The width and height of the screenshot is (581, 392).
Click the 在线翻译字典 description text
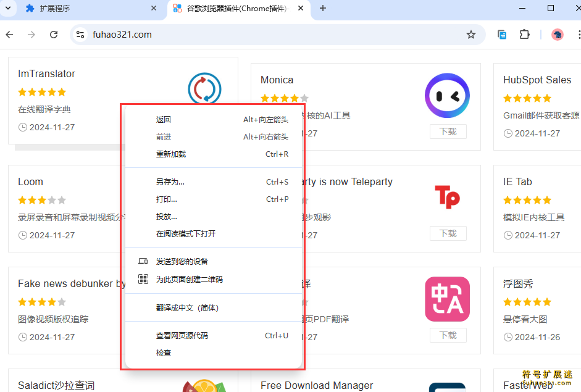[44, 109]
